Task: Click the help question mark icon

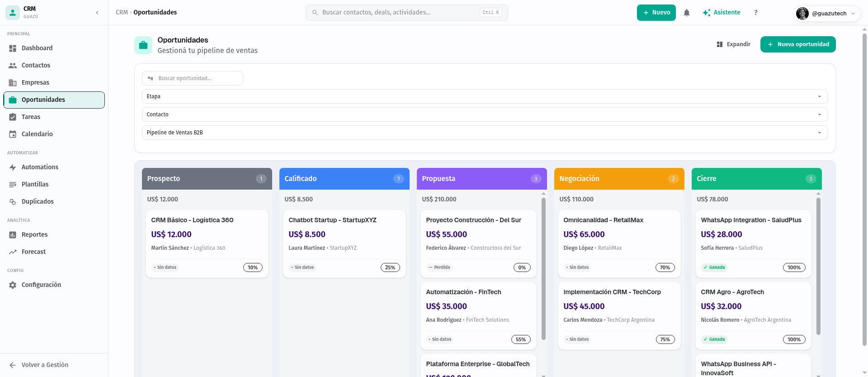Action: (755, 13)
